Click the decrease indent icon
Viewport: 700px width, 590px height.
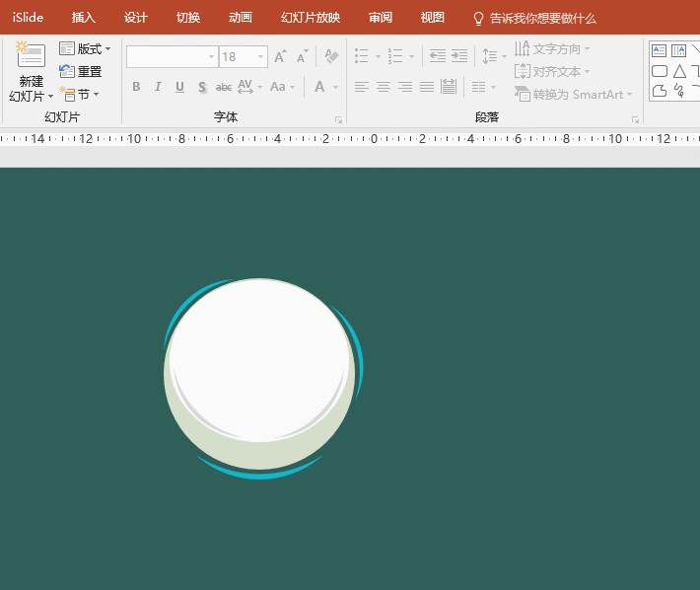point(438,57)
